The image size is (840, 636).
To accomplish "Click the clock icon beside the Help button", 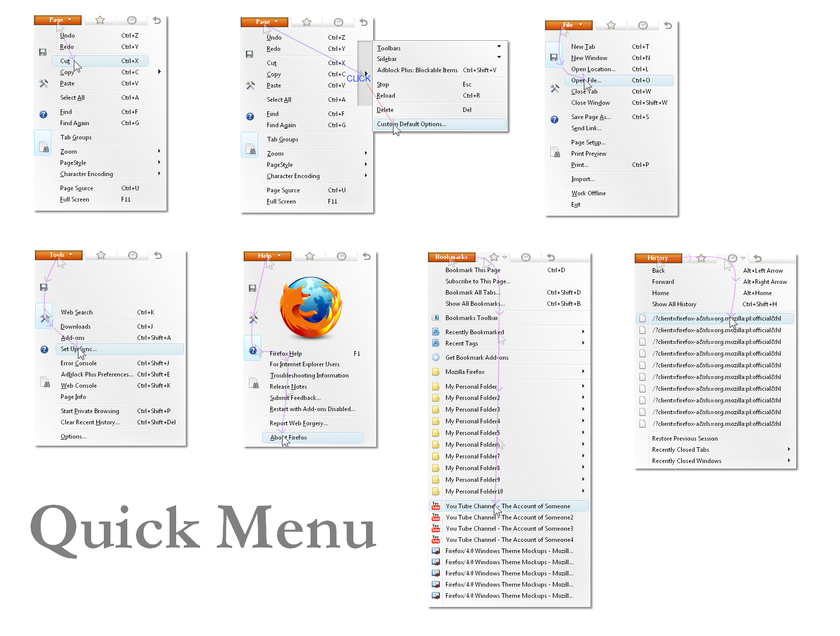I will point(342,256).
